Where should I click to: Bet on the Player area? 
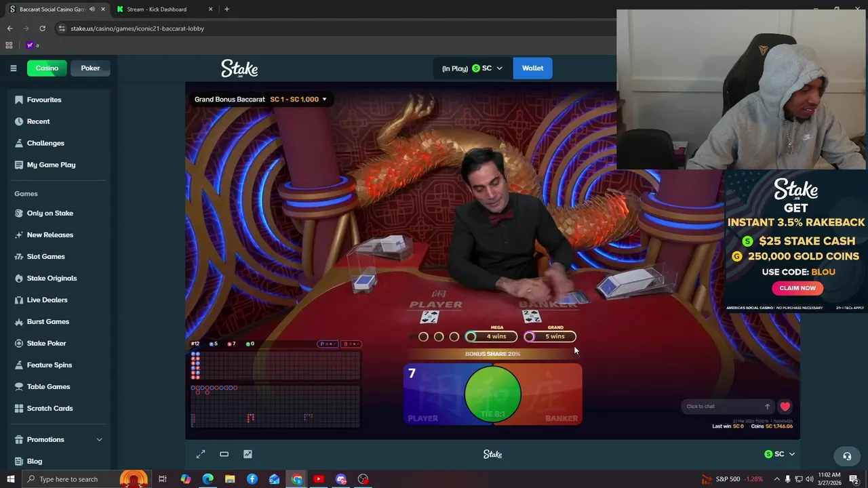click(434, 394)
